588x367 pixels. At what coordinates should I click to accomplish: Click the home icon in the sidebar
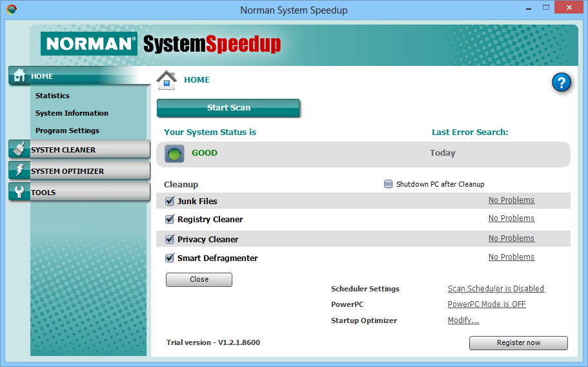19,76
